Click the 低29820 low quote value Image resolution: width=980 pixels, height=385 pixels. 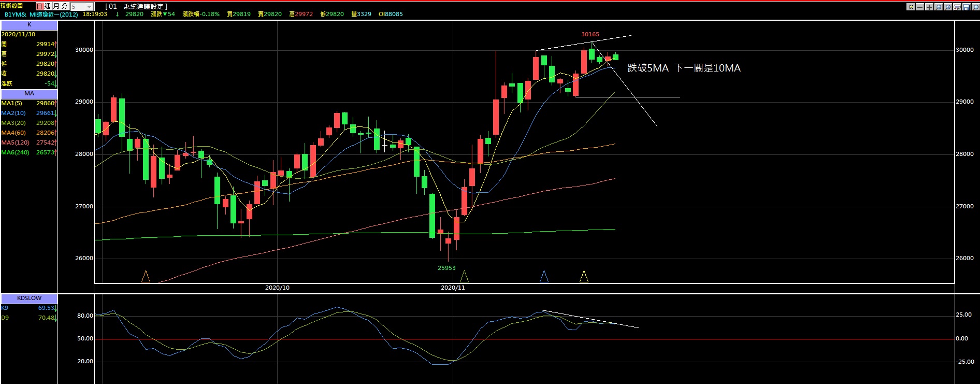click(332, 14)
